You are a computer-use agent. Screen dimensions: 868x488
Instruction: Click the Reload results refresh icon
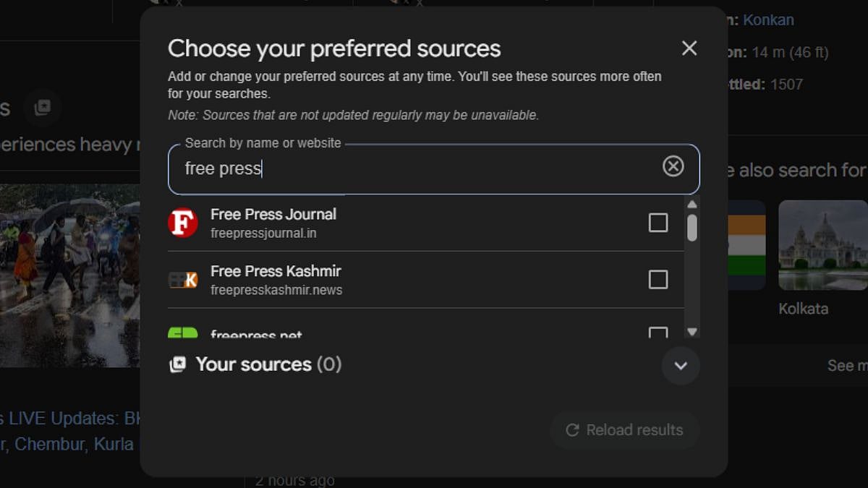coord(572,430)
